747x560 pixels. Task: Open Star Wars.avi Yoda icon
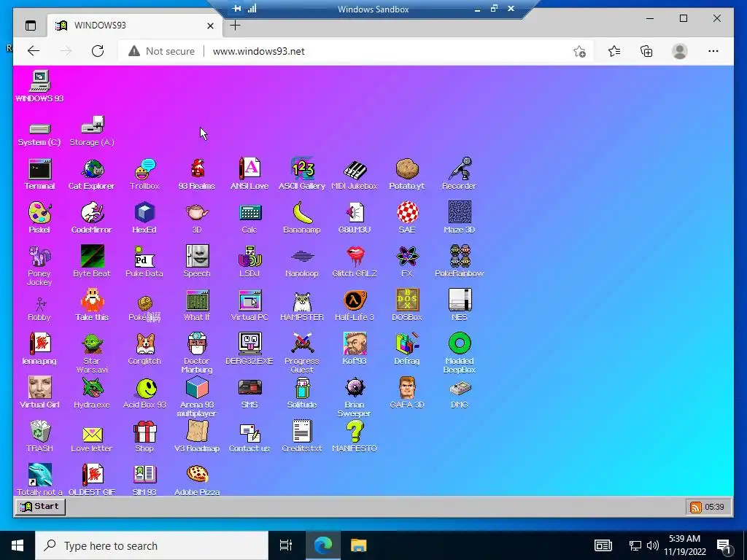[92, 354]
